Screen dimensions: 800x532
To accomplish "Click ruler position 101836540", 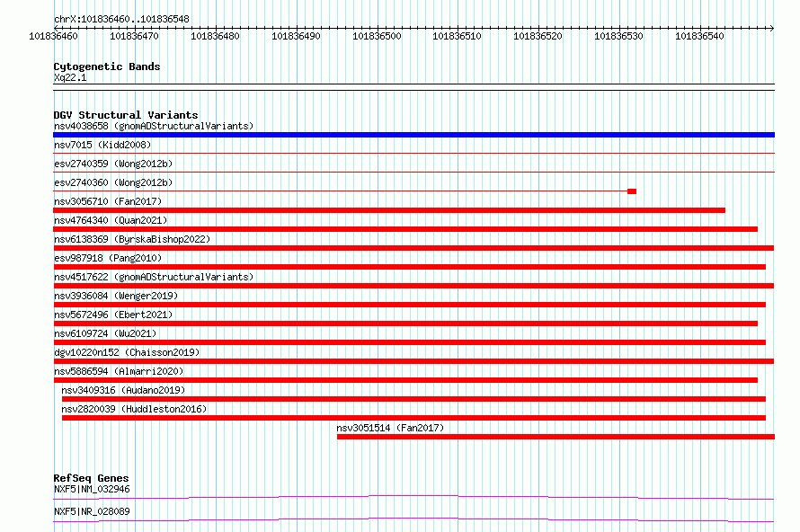I will [x=699, y=36].
